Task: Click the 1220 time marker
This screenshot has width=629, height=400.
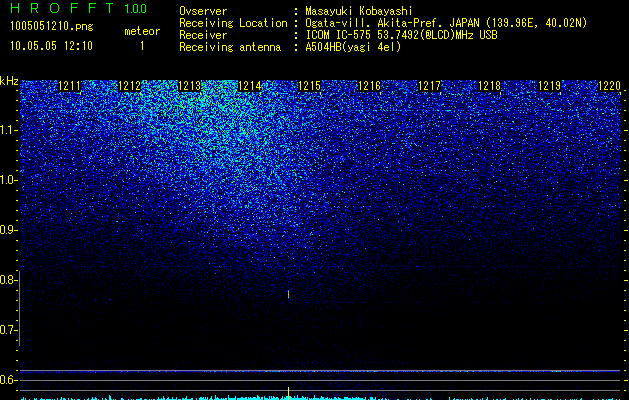Action: click(609, 86)
